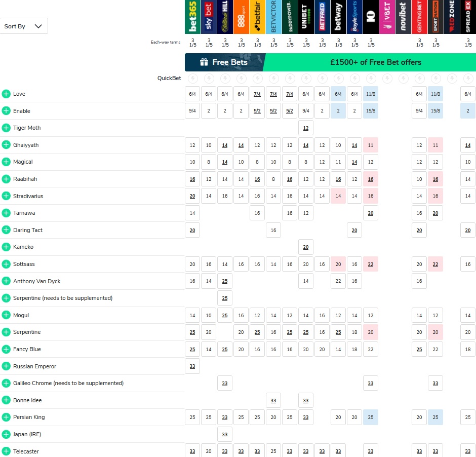Click the Betway logo in header
This screenshot has height=457, width=476.
(x=338, y=17)
